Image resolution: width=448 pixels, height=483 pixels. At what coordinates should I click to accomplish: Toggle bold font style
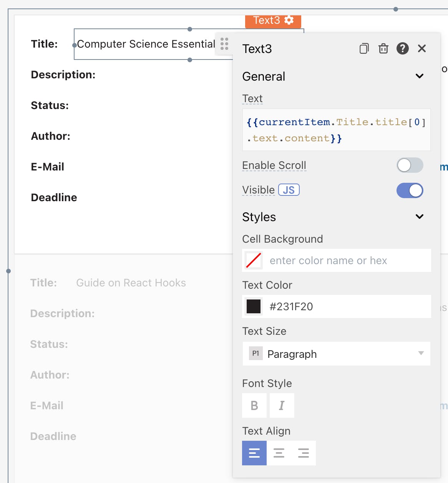(254, 405)
